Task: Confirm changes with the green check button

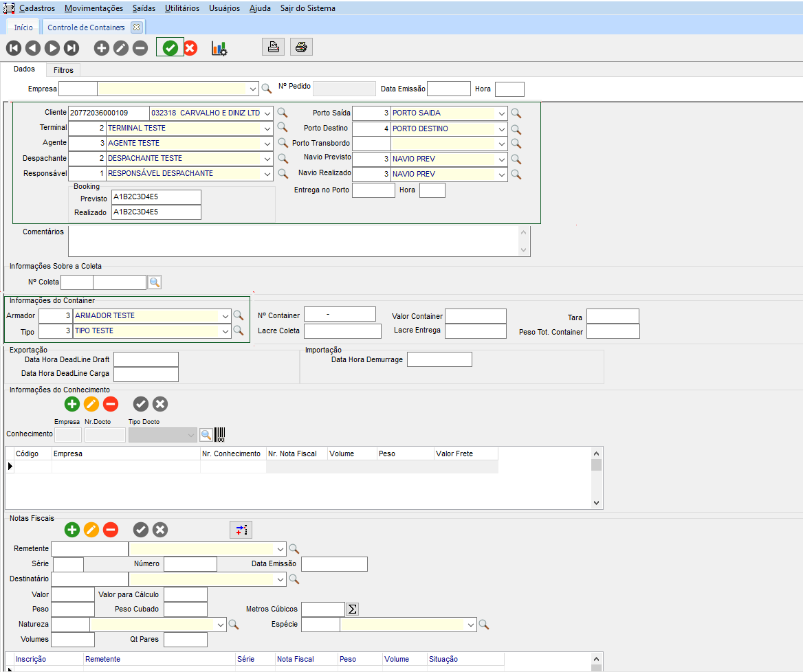Action: click(x=170, y=48)
